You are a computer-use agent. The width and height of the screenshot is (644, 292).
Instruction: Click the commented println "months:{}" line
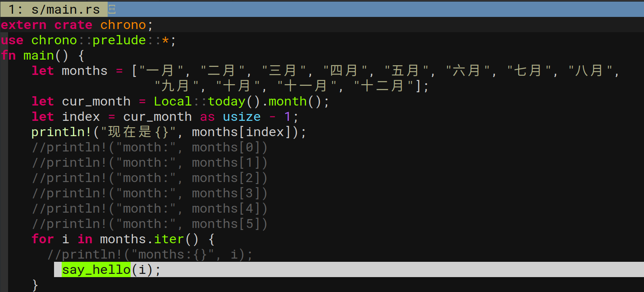point(149,255)
